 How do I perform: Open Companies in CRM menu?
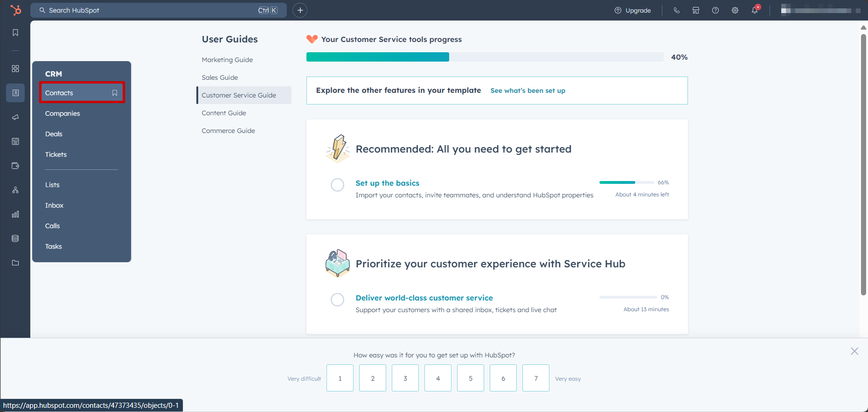[x=62, y=113]
